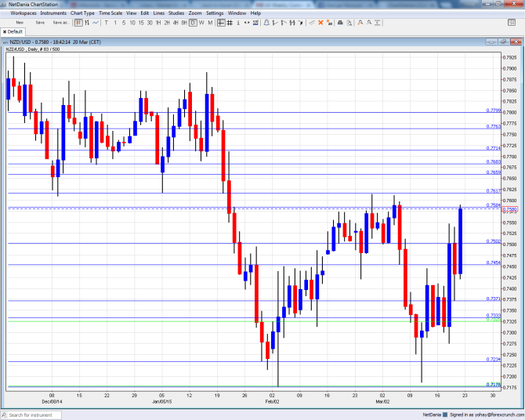Switch time scale to Tick (T)
Image resolution: width=525 pixels, height=420 pixels.
tap(107, 23)
